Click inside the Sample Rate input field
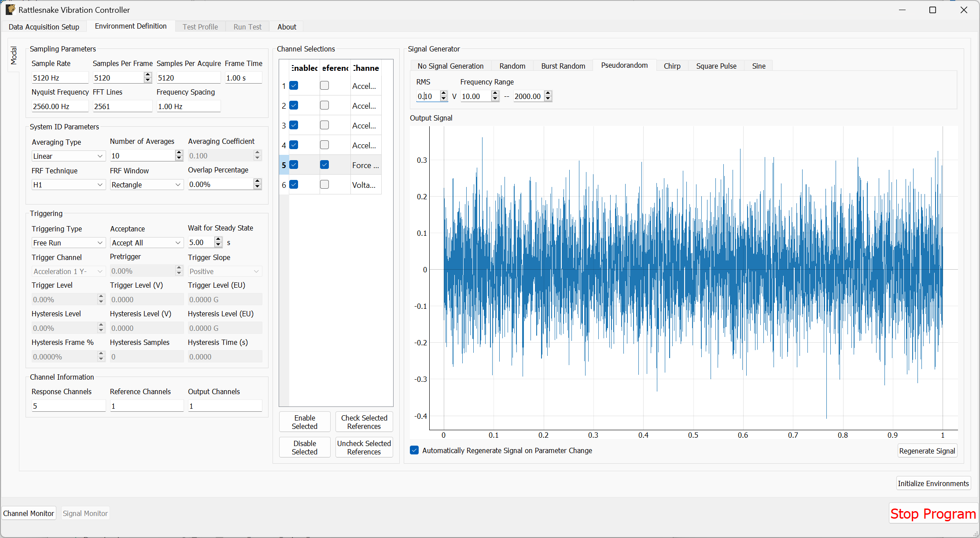This screenshot has height=538, width=980. [x=60, y=77]
